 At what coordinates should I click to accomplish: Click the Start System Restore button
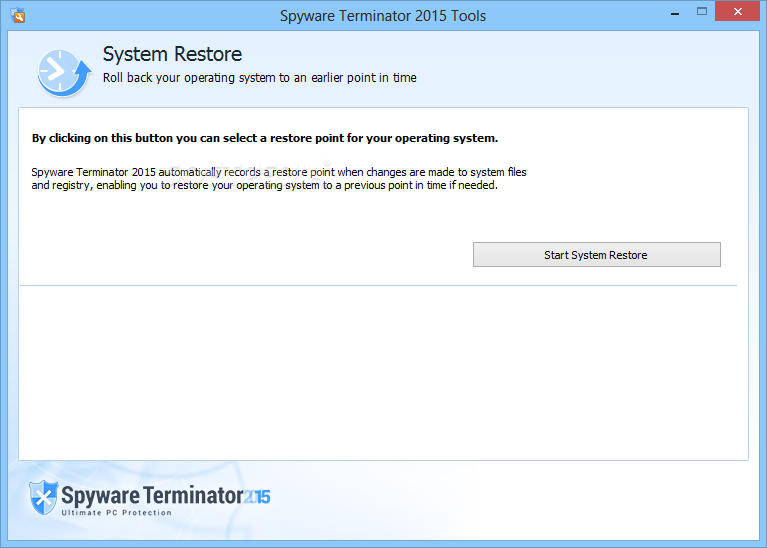pos(596,254)
